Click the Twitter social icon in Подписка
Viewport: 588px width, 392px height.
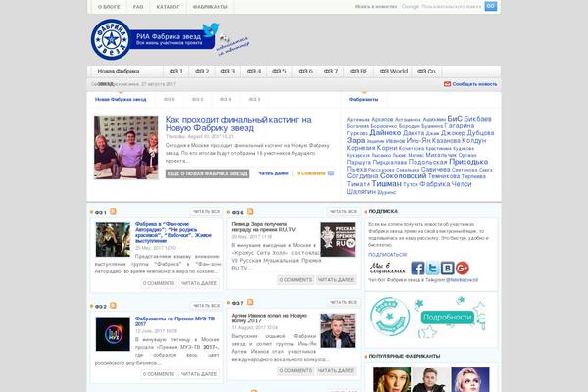click(x=432, y=268)
